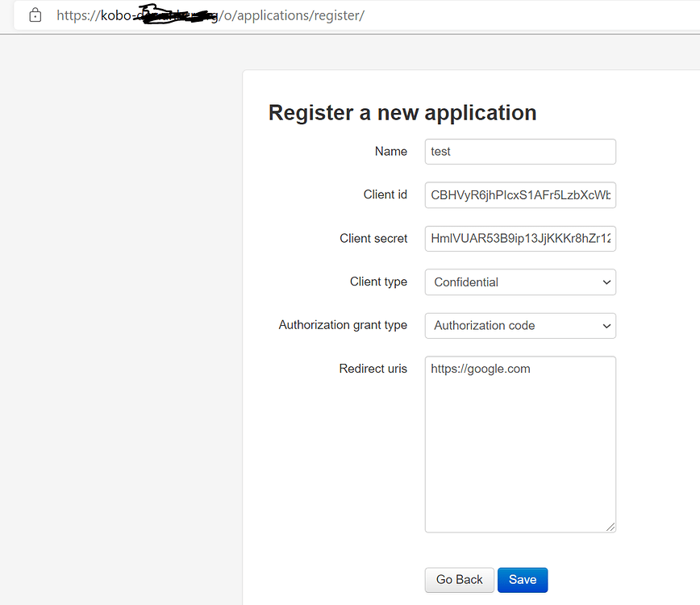Click the Name field label
This screenshot has height=605, width=700.
tap(391, 152)
